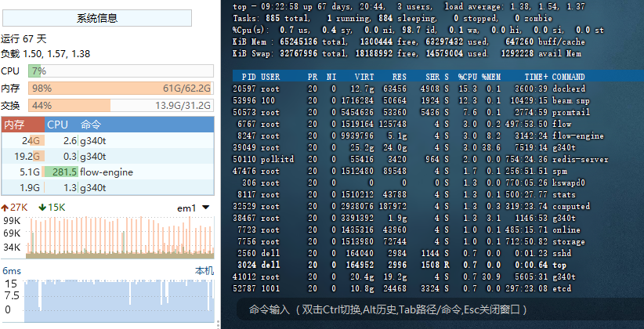Click the network traffic graph
The height and width of the screenshot is (329, 644).
tap(121, 237)
